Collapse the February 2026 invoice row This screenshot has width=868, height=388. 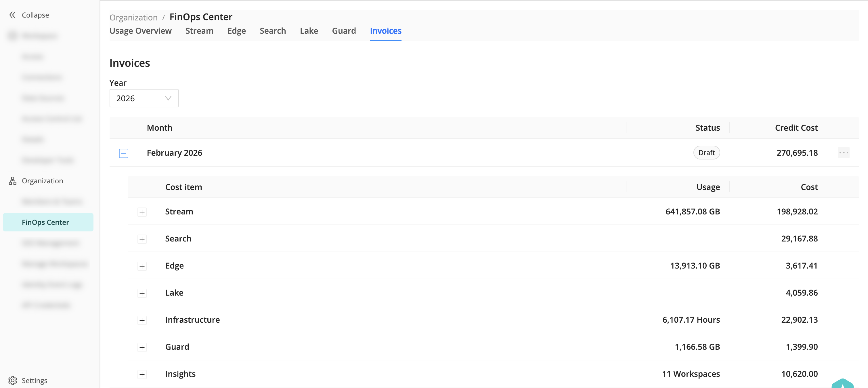coord(124,153)
